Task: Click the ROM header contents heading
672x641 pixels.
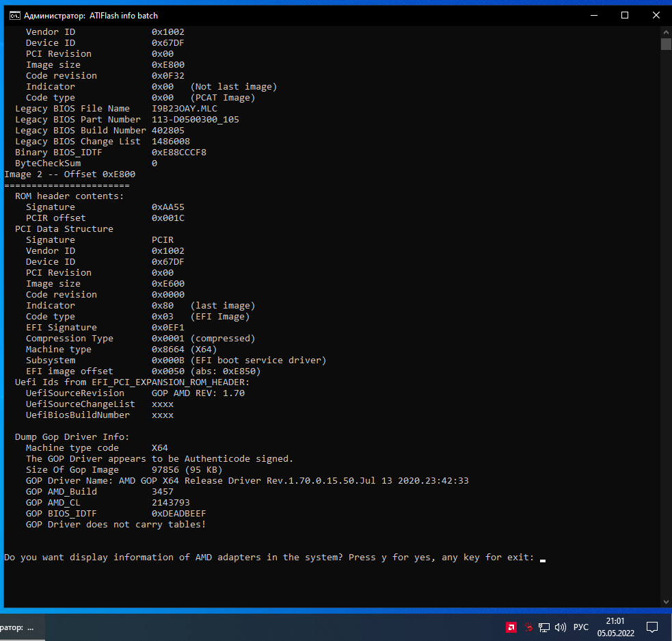Action: [x=70, y=196]
